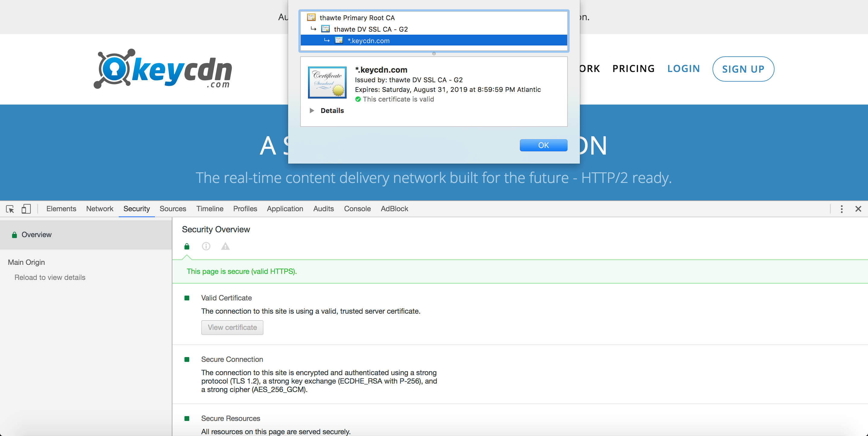Select thawte DV SSL CA - G2 row
The image size is (868, 436).
[434, 29]
